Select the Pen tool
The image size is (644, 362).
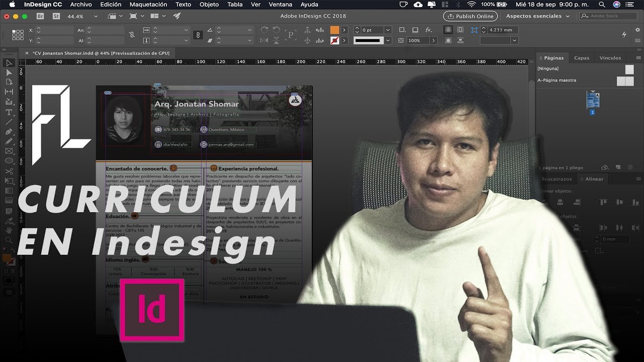point(9,132)
